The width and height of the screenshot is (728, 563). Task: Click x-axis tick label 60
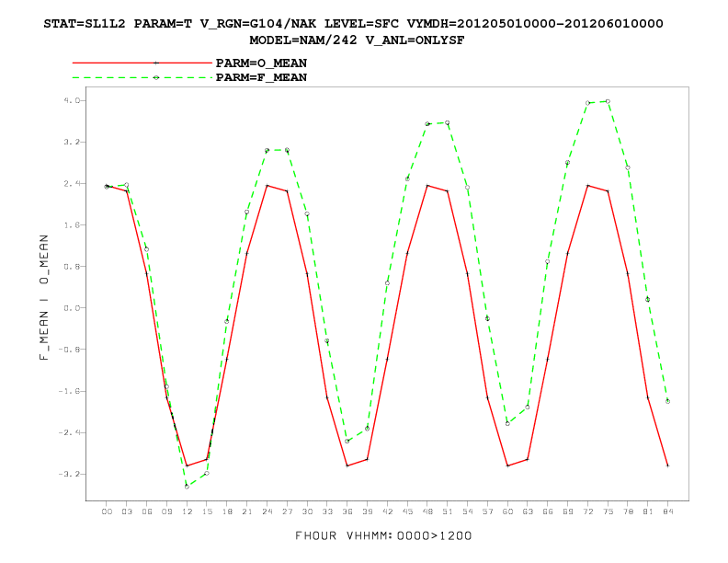pyautogui.click(x=507, y=511)
